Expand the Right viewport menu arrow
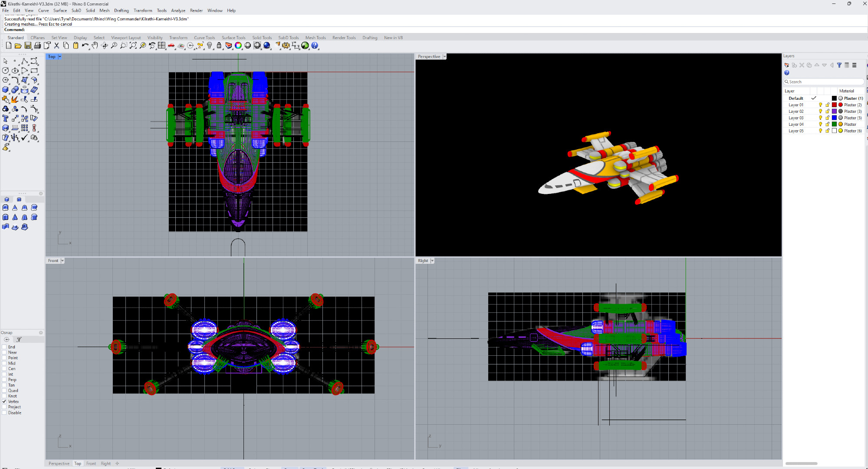This screenshot has height=469, width=868. coord(432,261)
